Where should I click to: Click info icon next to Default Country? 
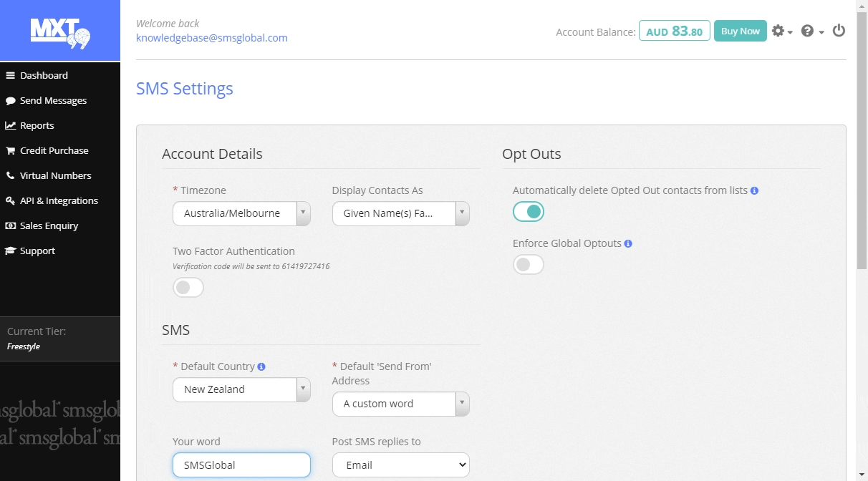(261, 367)
